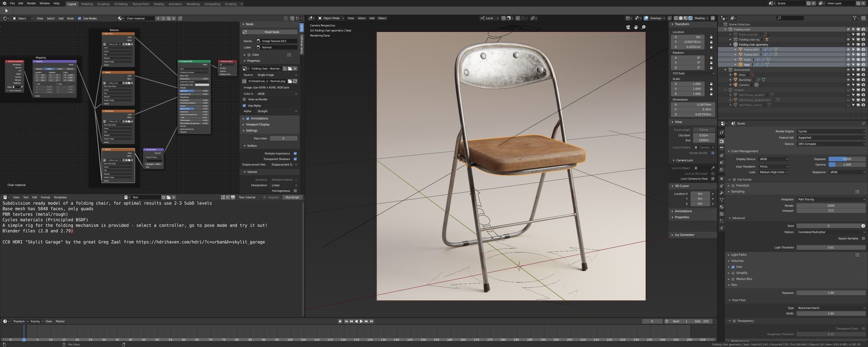Open the Output properties tab icon

click(x=721, y=148)
